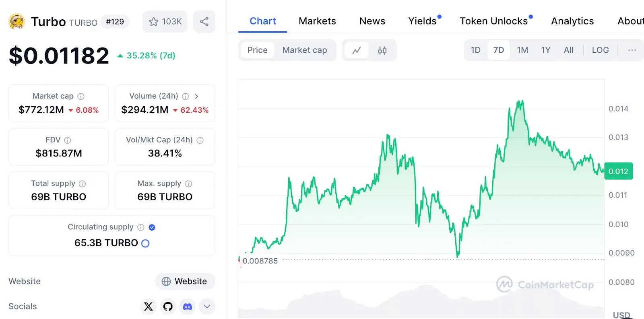
Task: Click the Market cap info icon
Action: tap(81, 97)
